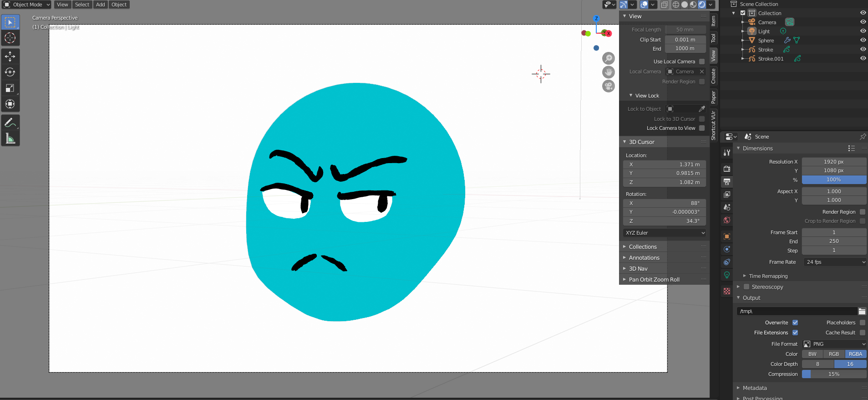Toggle the pin icon in properties header
The image size is (868, 400).
863,137
